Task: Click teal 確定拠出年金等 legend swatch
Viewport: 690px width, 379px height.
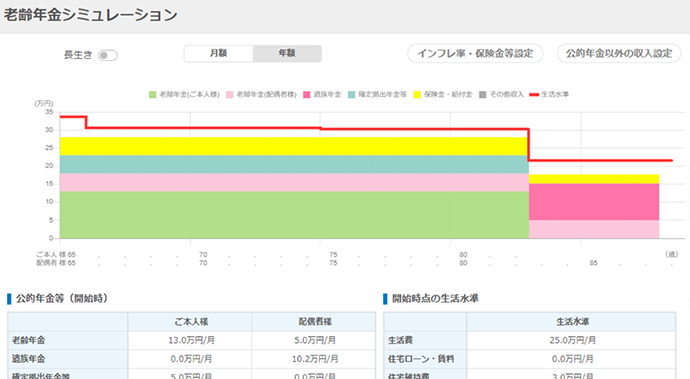Action: 351,95
